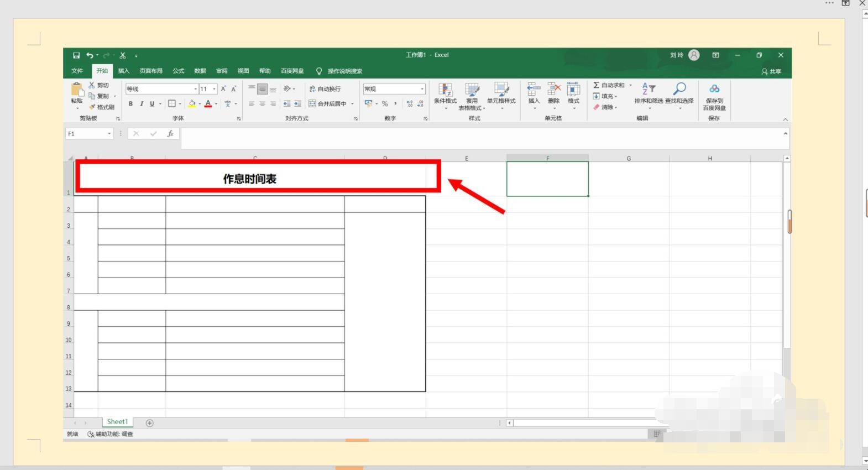868x470 pixels.
Task: Click the Save icon in quick access toolbar
Action: [x=76, y=55]
